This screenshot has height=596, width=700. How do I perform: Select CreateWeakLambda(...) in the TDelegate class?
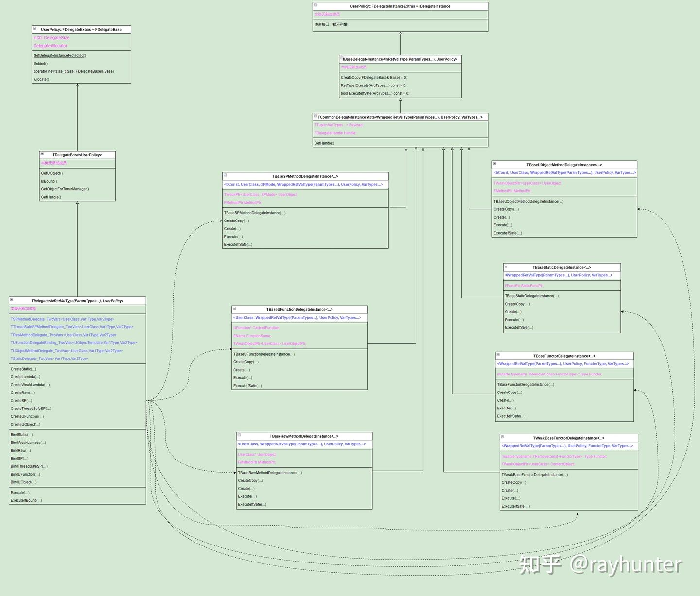[30, 385]
